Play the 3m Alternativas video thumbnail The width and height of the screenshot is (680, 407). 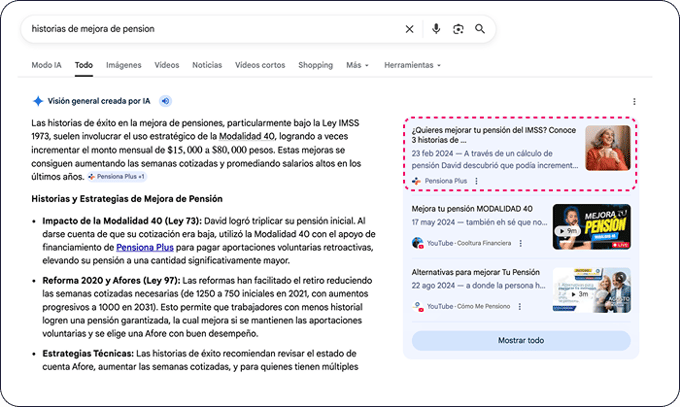click(592, 290)
